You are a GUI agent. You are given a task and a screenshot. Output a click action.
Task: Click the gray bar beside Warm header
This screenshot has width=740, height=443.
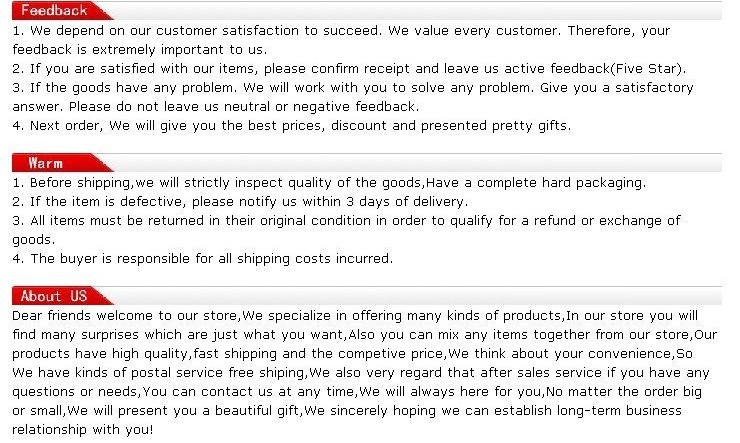417,163
